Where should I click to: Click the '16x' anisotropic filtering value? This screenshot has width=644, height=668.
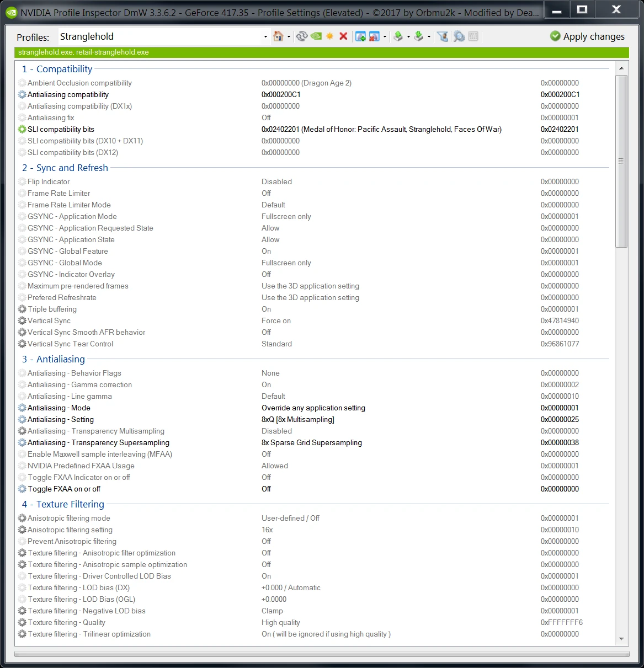[x=267, y=530]
